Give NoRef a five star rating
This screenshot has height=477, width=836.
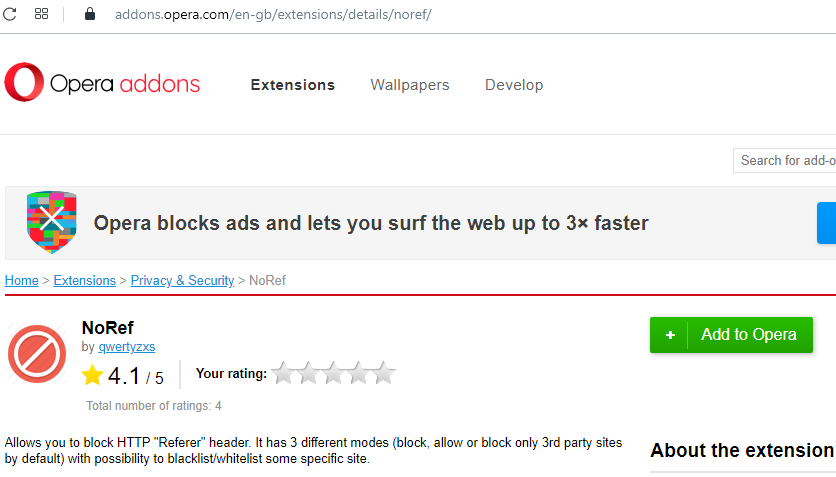click(383, 374)
